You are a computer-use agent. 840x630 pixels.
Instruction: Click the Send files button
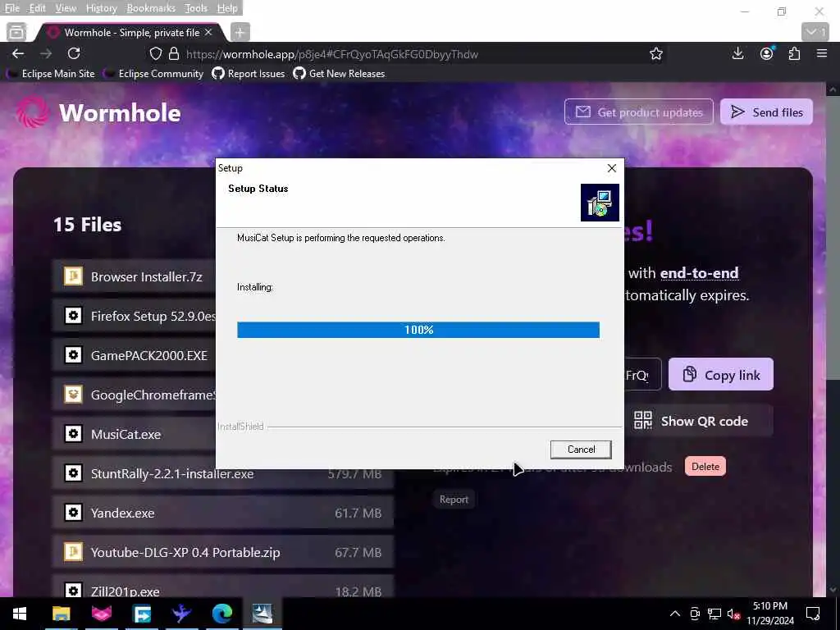(766, 112)
